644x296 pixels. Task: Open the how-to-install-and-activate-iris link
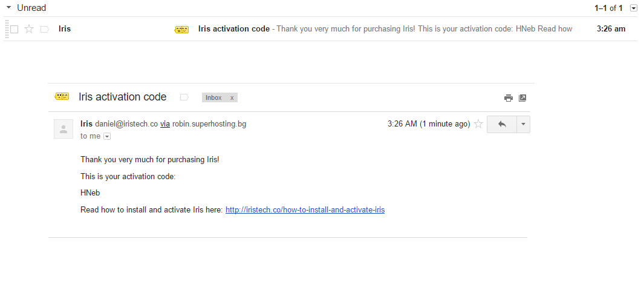[305, 209]
